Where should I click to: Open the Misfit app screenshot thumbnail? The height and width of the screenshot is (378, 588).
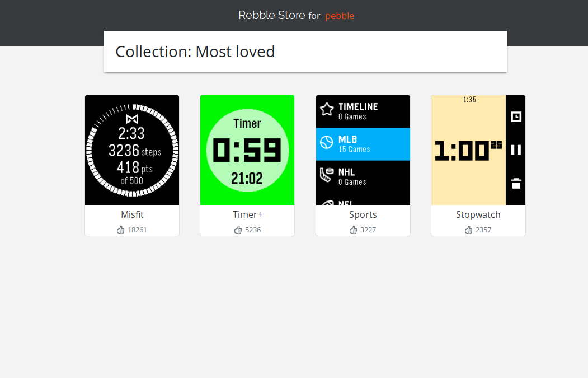(x=132, y=150)
